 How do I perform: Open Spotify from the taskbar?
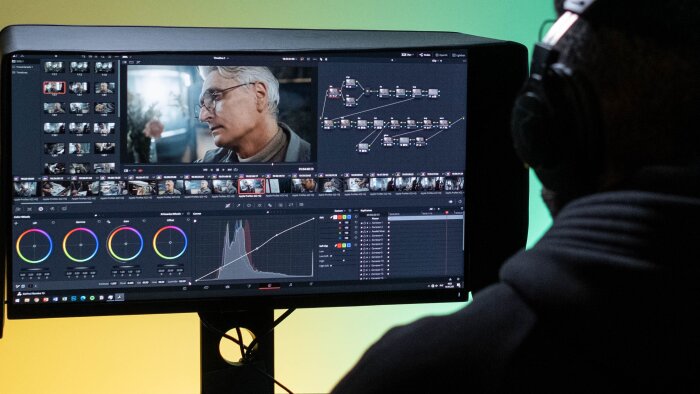(92, 298)
